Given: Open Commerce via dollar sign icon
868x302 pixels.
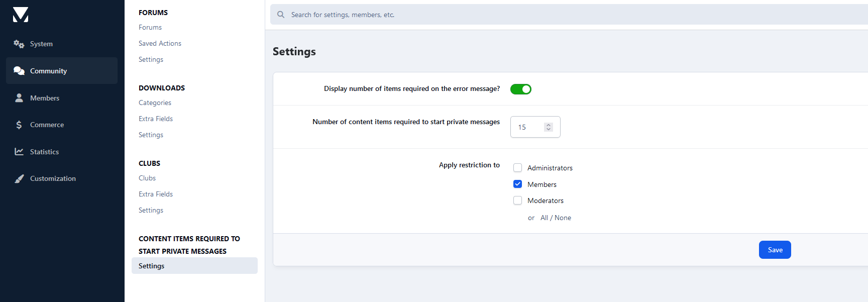Looking at the screenshot, I should point(19,125).
